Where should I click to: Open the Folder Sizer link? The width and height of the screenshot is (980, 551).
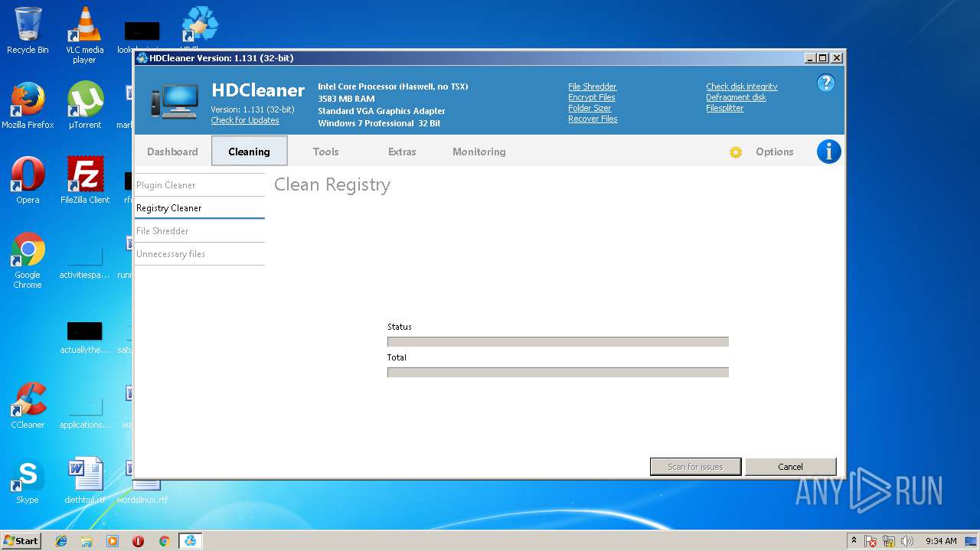590,108
